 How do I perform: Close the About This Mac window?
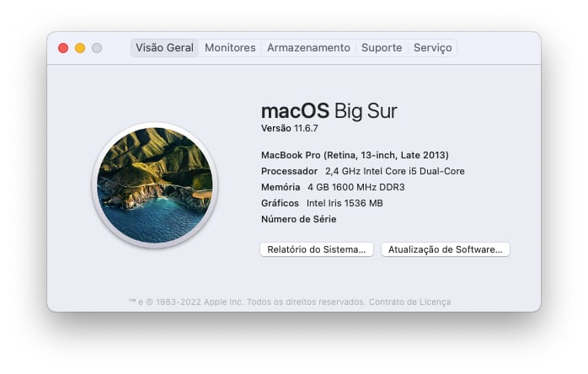(63, 48)
